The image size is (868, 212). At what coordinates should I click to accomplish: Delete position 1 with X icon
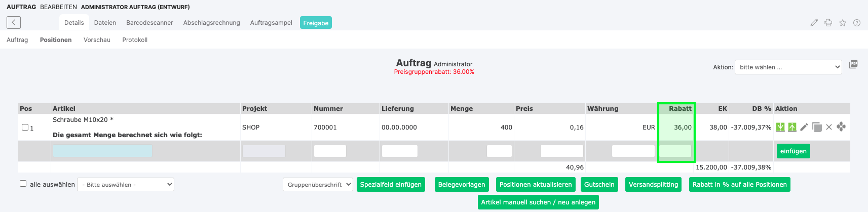829,127
